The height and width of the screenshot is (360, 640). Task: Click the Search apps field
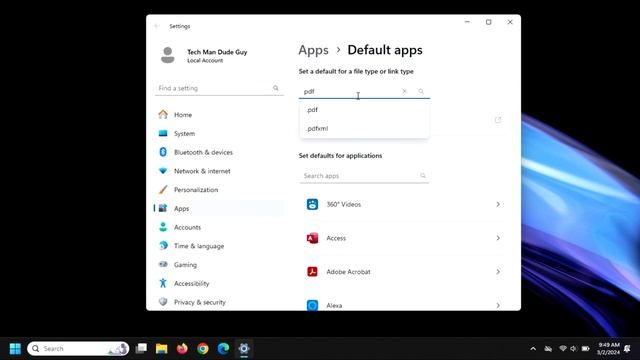364,176
